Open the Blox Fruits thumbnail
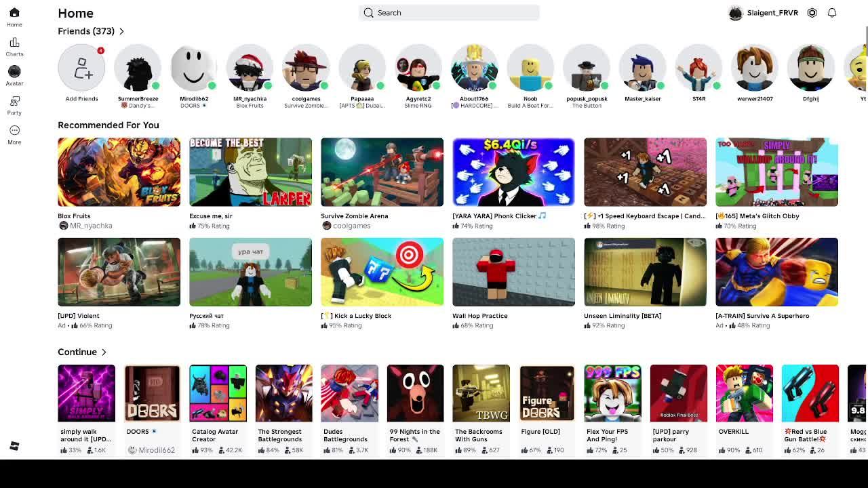This screenshot has height=488, width=868. [x=119, y=172]
